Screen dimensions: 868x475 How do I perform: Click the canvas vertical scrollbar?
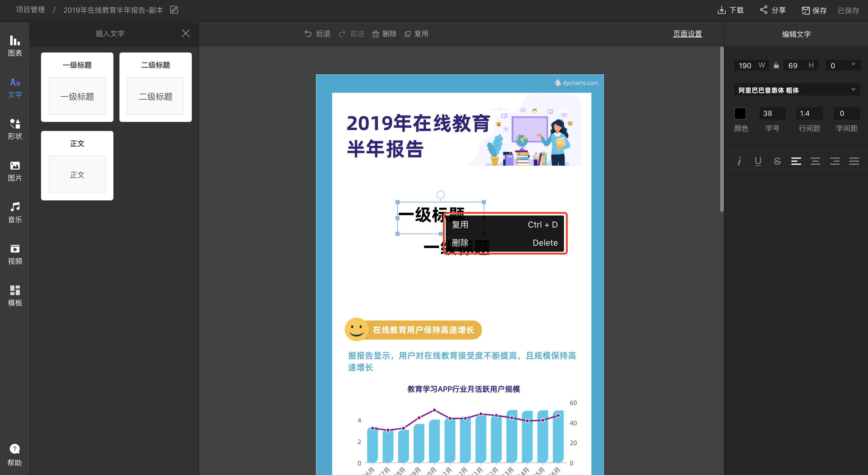pyautogui.click(x=721, y=129)
